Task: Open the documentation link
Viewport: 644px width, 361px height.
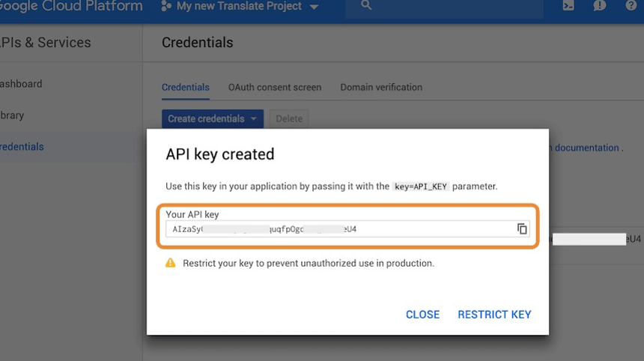Action: point(586,148)
